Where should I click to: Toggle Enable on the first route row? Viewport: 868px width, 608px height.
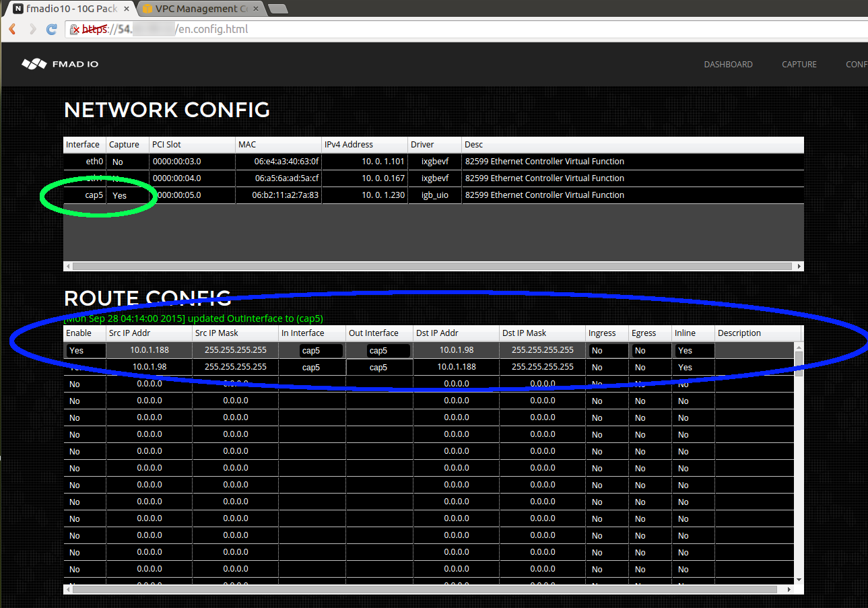click(x=84, y=350)
